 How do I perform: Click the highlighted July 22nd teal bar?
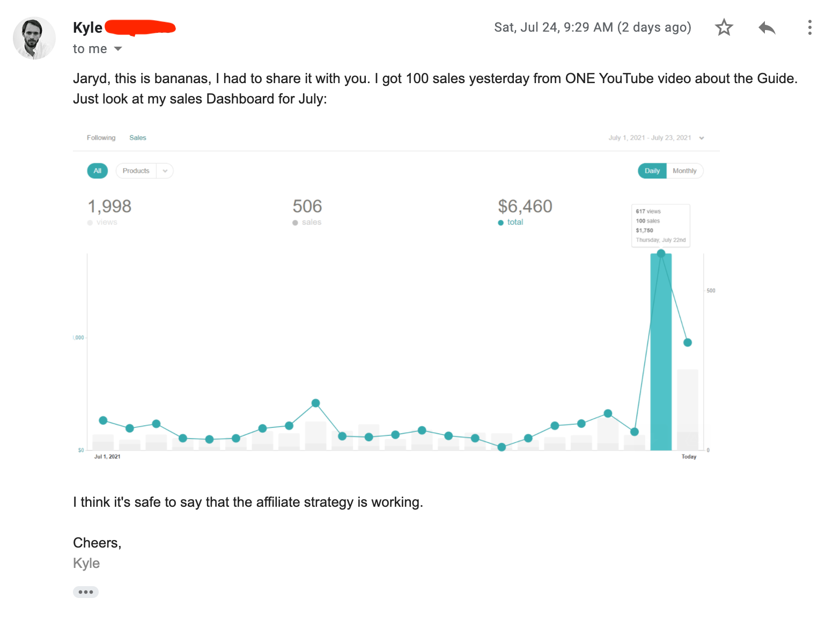(661, 354)
